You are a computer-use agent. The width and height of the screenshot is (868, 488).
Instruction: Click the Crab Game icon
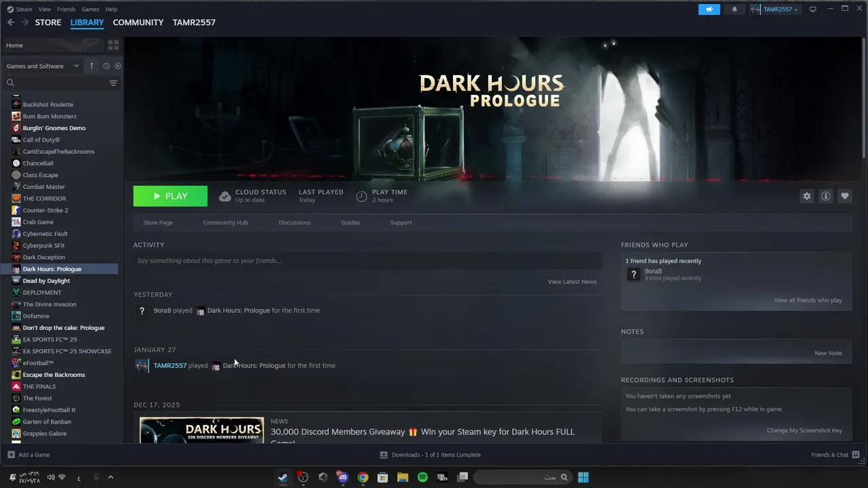16,222
